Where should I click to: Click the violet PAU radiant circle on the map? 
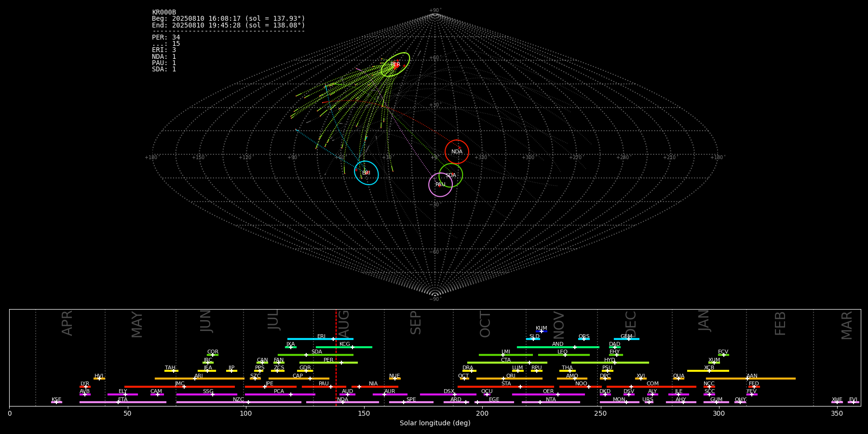point(440,185)
